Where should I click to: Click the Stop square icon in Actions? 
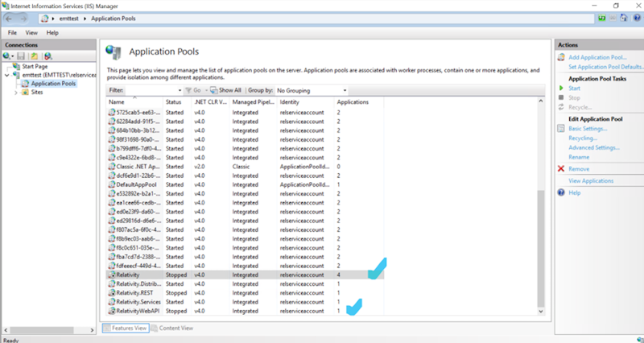coord(561,97)
